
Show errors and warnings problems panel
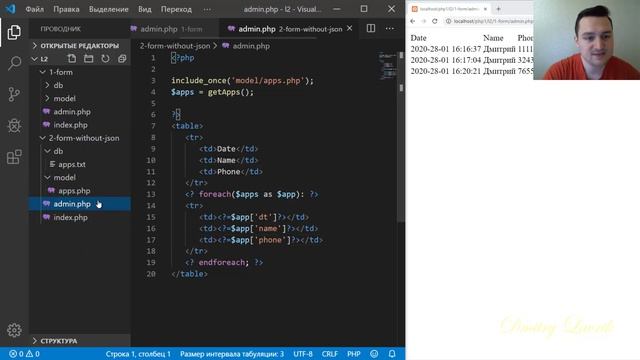point(24,354)
